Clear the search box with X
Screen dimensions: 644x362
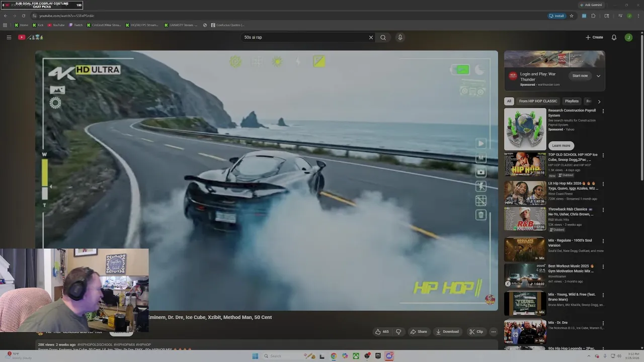(x=371, y=37)
